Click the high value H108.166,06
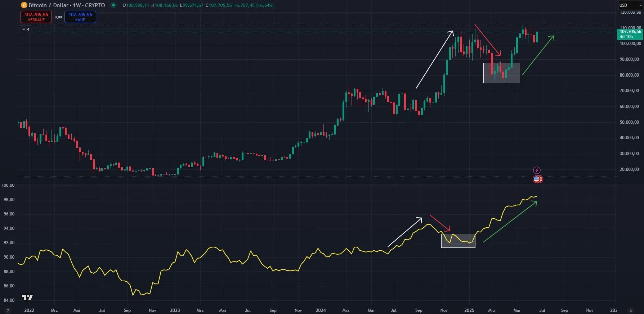644x314 pixels. 165,5
